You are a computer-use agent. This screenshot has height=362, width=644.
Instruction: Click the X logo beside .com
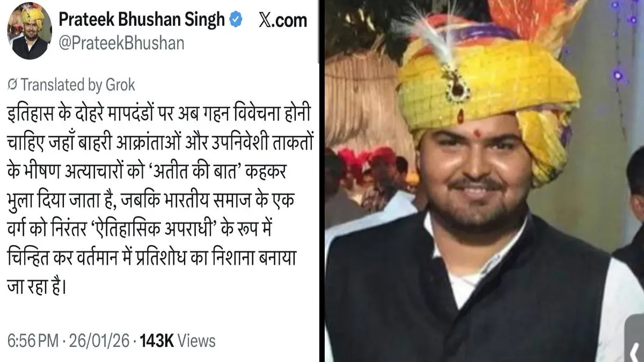click(x=267, y=20)
